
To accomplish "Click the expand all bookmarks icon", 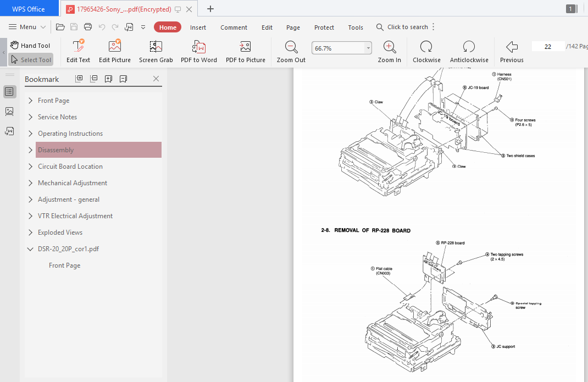I will tap(79, 79).
